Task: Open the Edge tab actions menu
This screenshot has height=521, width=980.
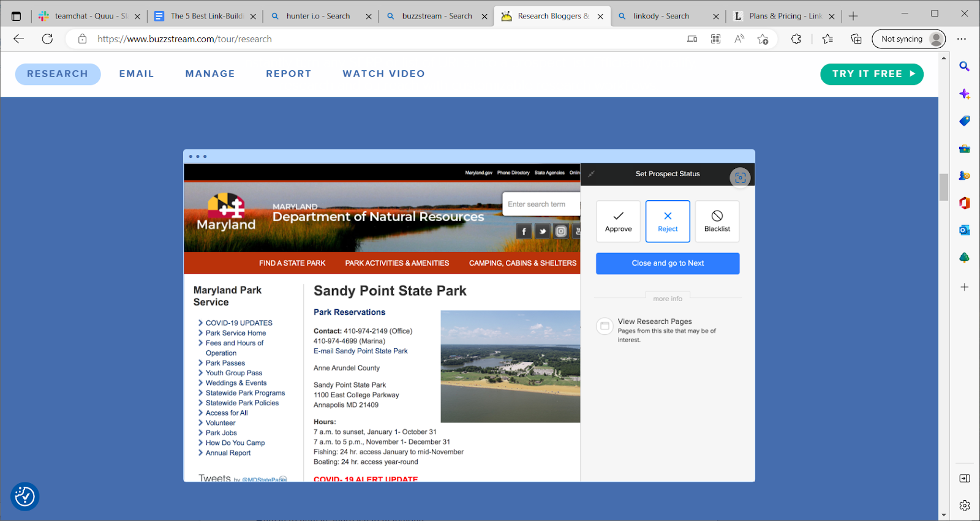Action: 17,16
